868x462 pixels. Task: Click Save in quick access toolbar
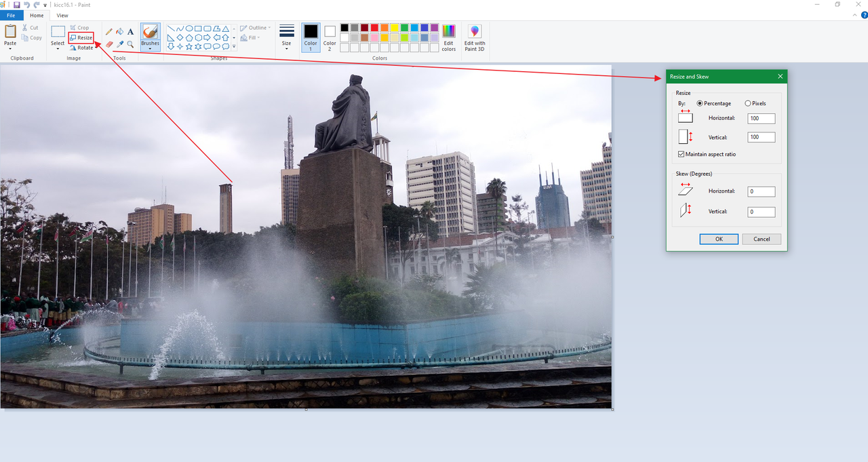(x=16, y=5)
